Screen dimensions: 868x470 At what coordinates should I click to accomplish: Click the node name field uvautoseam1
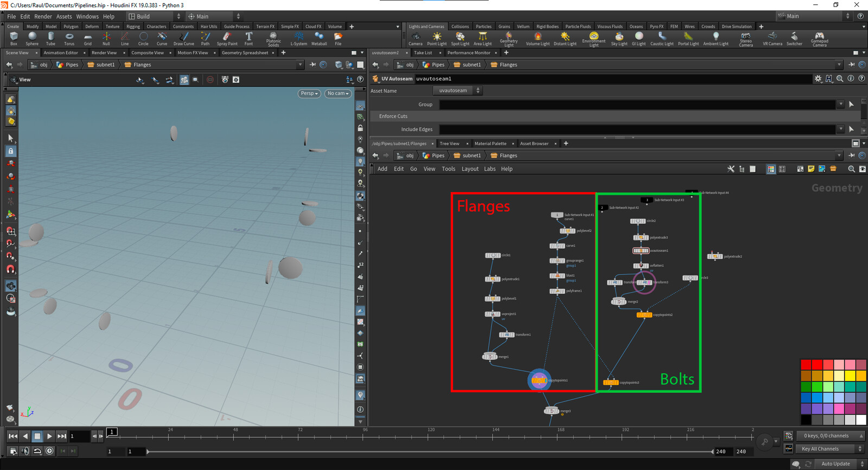click(x=613, y=79)
